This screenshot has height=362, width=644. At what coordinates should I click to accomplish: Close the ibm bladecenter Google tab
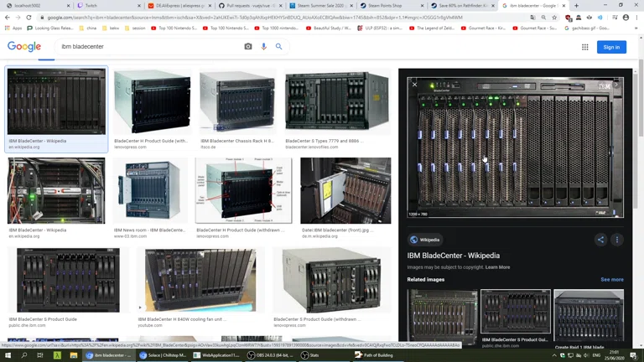click(x=563, y=6)
